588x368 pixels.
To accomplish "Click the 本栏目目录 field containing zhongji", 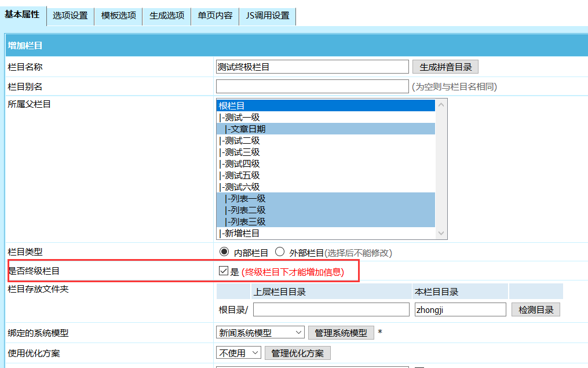I will point(460,310).
